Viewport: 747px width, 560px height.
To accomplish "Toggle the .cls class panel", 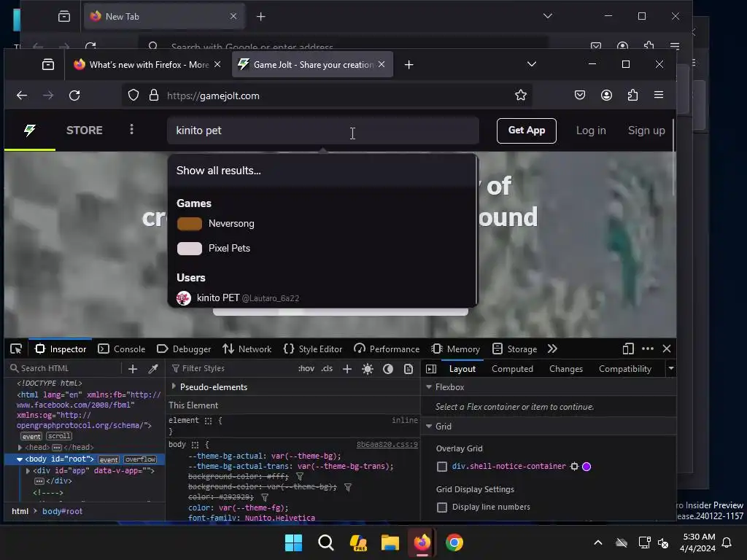I will tap(327, 368).
